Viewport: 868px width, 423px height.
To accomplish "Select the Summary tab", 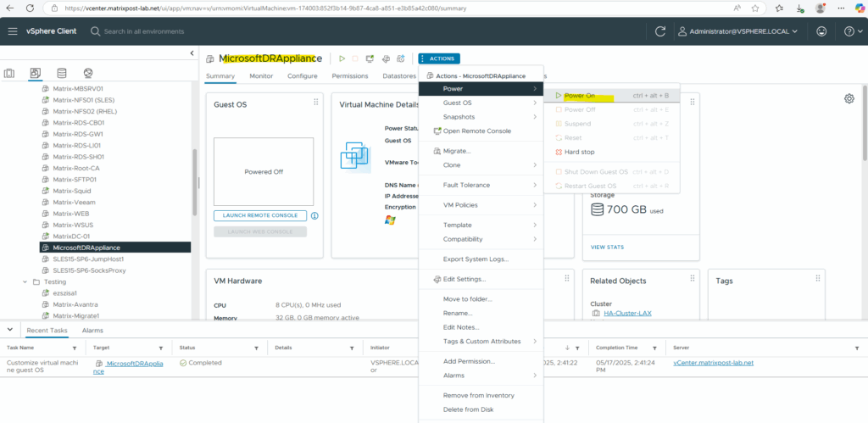I will pos(220,75).
